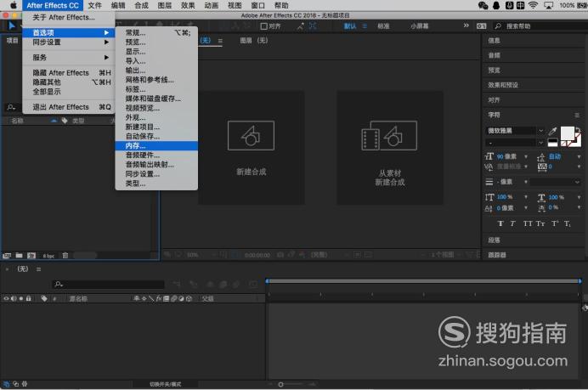The height and width of the screenshot is (390, 588).
Task: Click the timeline zoom slider handle
Action: pos(280,384)
